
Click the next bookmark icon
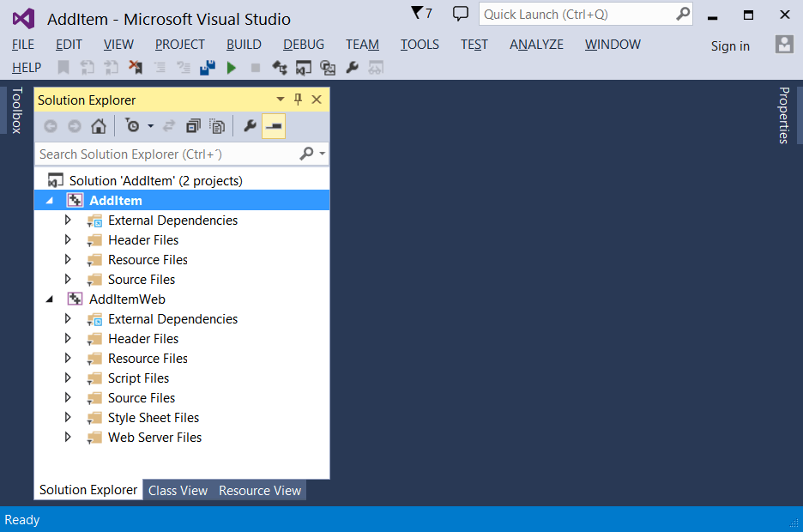112,68
